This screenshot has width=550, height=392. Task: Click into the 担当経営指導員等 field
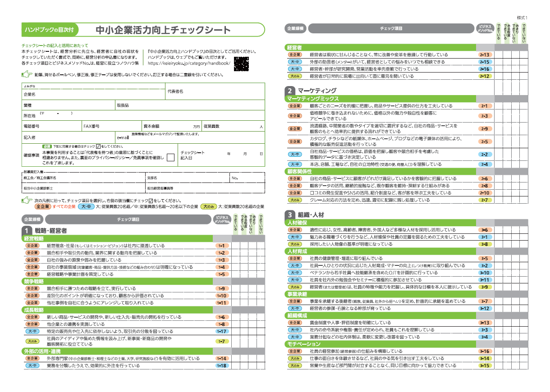point(205,188)
